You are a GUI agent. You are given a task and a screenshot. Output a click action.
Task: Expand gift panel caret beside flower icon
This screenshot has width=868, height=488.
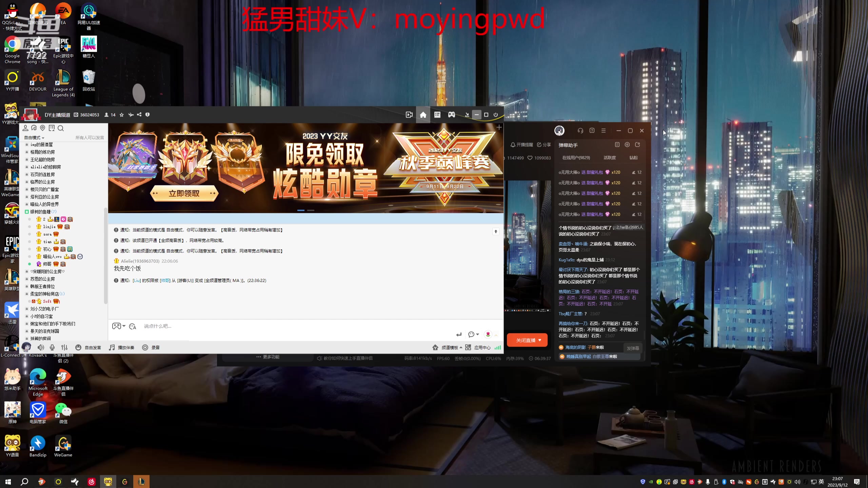[x=496, y=335]
